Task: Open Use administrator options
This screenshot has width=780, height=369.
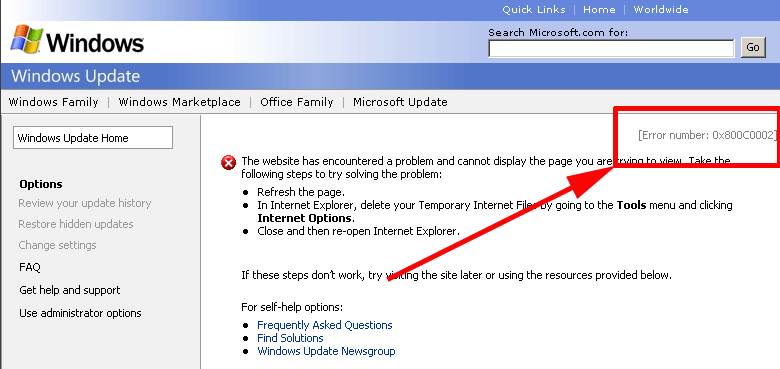Action: coord(80,313)
